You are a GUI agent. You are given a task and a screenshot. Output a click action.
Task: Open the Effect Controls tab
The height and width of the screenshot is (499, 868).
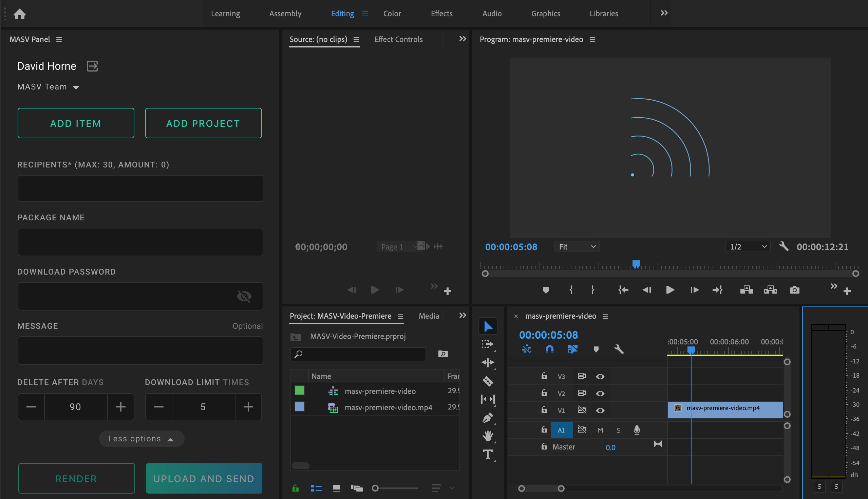click(398, 39)
